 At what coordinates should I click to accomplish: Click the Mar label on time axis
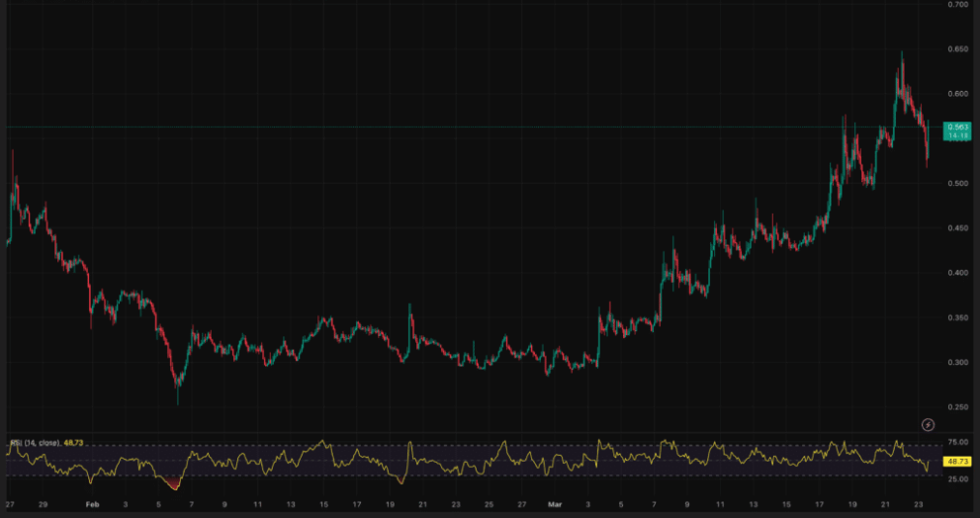tap(555, 503)
